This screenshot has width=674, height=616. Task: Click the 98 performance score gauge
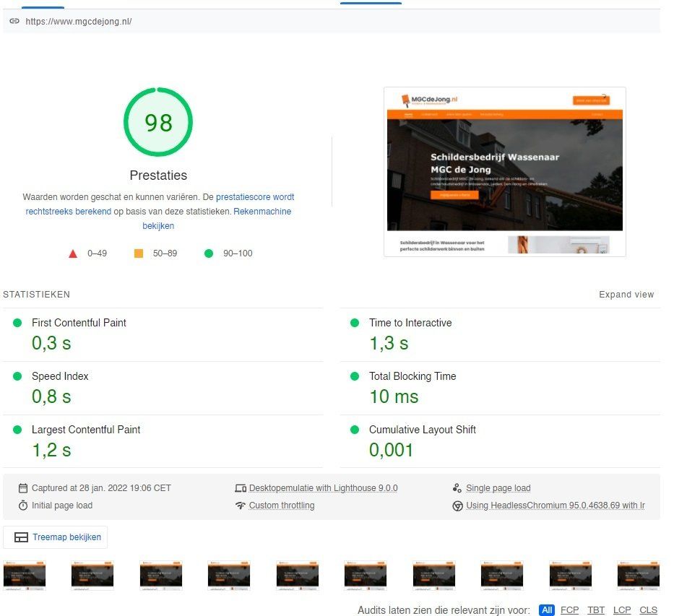(157, 122)
